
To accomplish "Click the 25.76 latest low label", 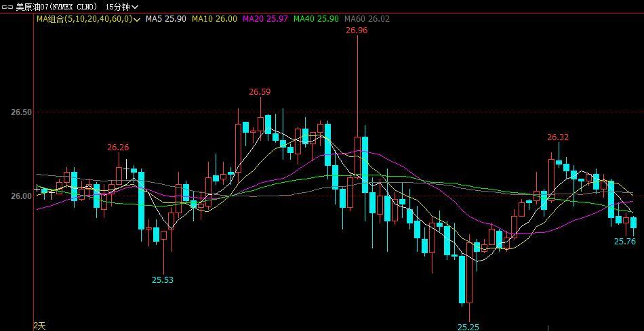I will point(624,241).
